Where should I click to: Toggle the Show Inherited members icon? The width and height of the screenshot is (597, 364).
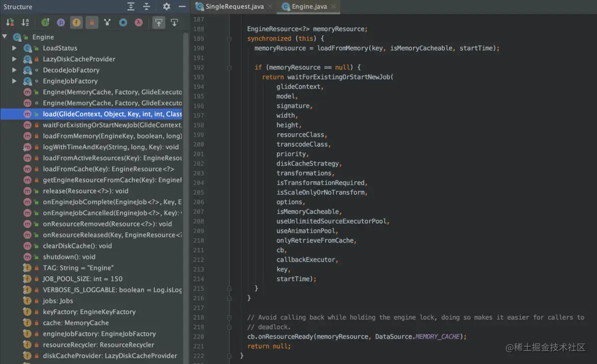pos(45,22)
